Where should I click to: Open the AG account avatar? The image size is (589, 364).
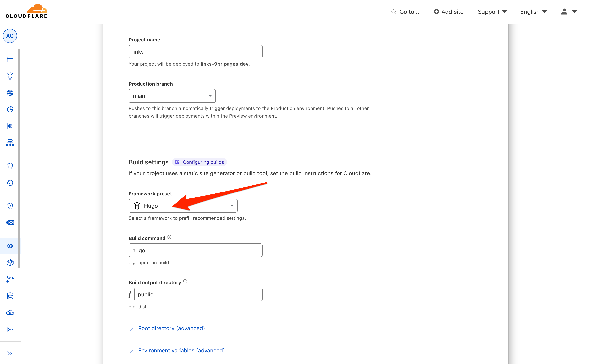click(10, 36)
